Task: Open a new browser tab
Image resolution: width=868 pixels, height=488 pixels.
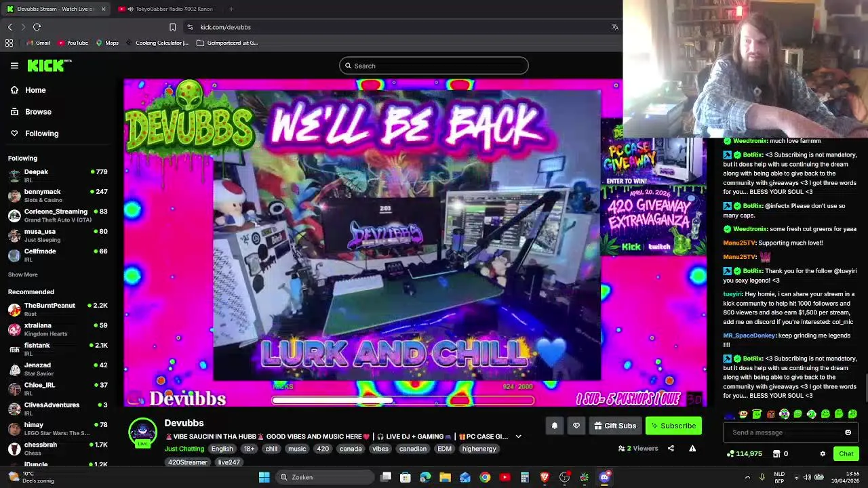Action: point(231,9)
